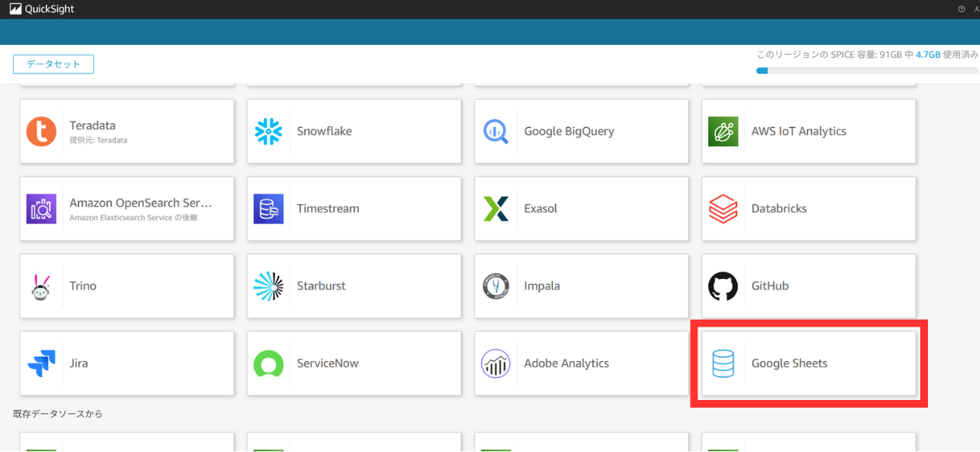The width and height of the screenshot is (980, 452).
Task: Select the Adobe Analytics label
Action: (x=567, y=363)
